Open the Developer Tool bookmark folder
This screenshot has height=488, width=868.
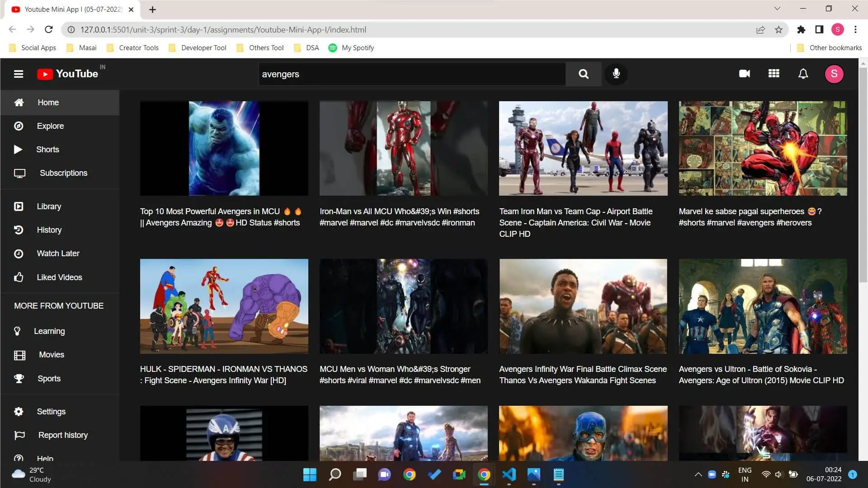click(x=198, y=48)
